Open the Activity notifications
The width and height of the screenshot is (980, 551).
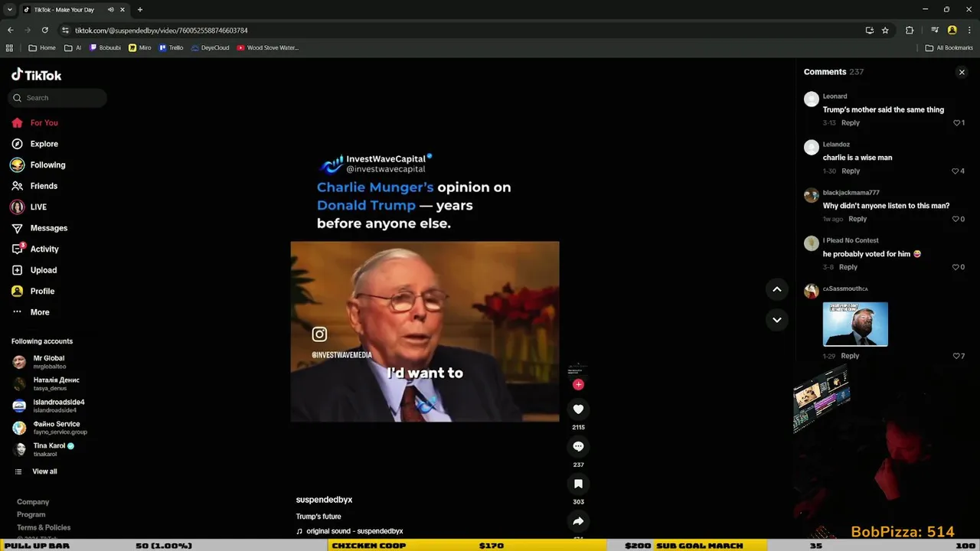35,249
